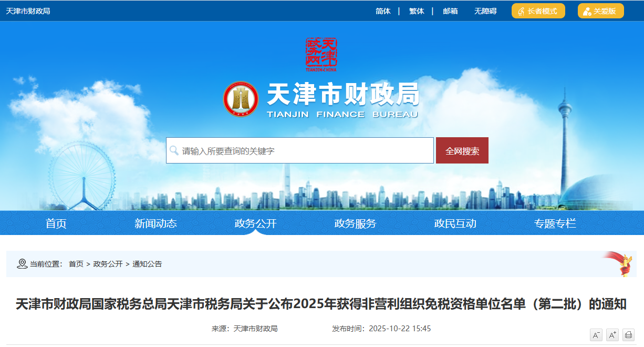The height and width of the screenshot is (347, 644).
Task: Click the magnifier icon in the search box
Action: pyautogui.click(x=174, y=150)
